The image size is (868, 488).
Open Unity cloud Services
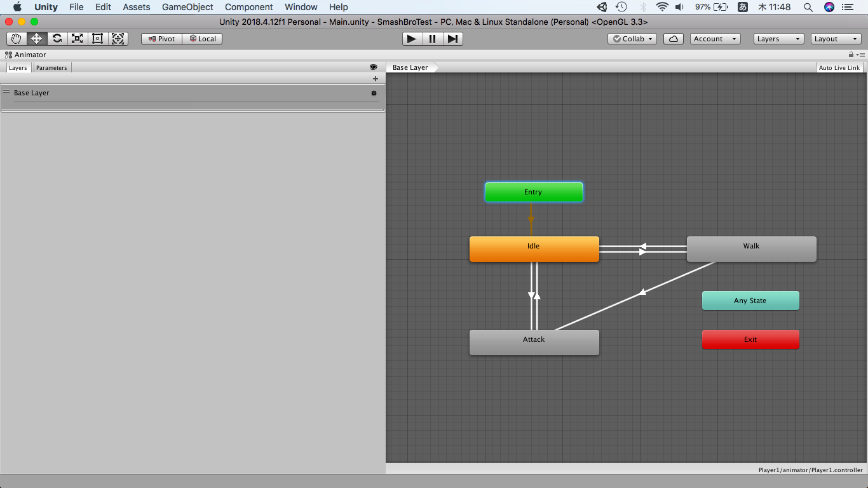pyautogui.click(x=674, y=39)
